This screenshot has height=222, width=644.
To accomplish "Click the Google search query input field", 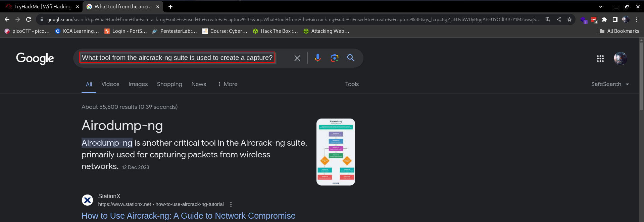I will (x=177, y=58).
